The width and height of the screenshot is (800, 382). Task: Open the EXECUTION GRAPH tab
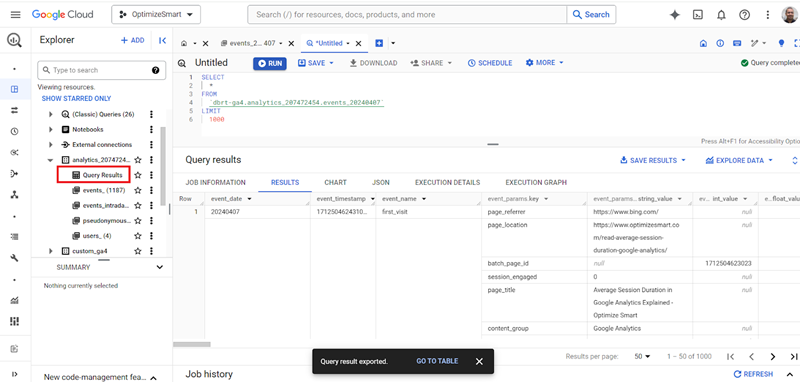coord(536,183)
